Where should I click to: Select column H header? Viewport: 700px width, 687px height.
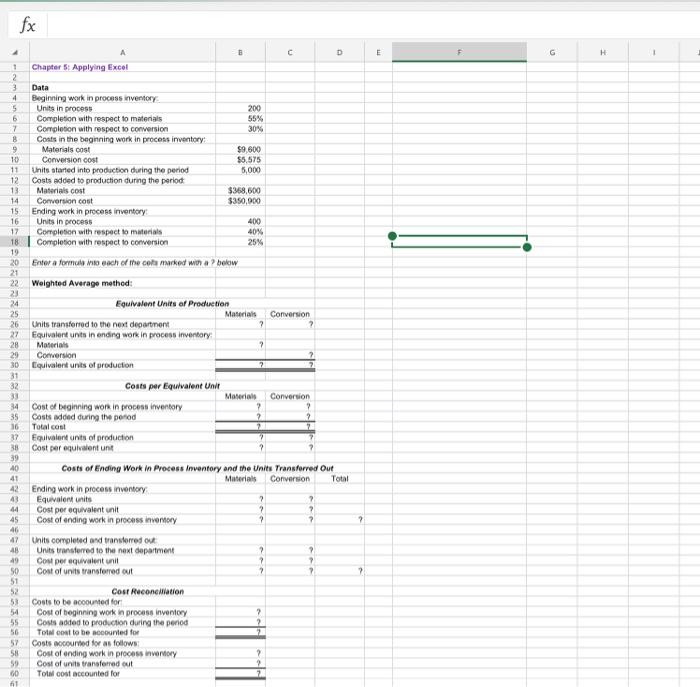click(x=603, y=53)
